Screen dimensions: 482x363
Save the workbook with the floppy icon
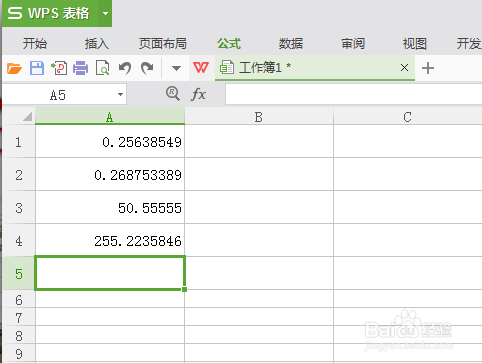click(x=37, y=68)
